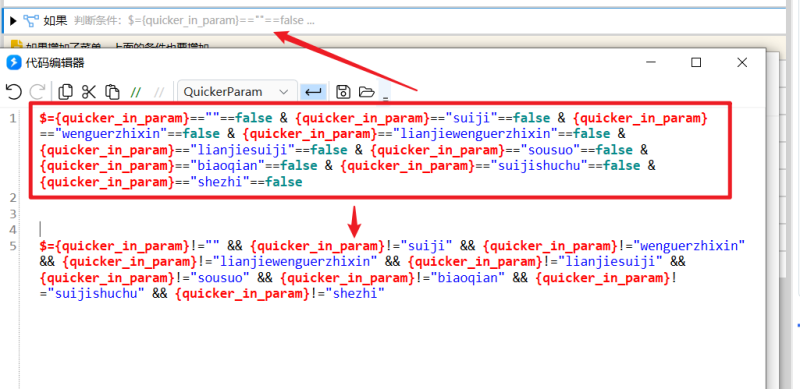Click the note icon beside 如果增加了菜单
The image size is (800, 389).
coord(16,45)
